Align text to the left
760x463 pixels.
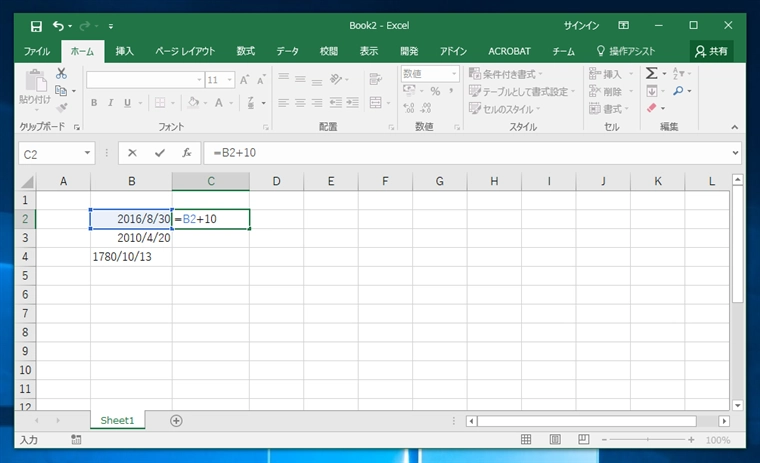[284, 103]
